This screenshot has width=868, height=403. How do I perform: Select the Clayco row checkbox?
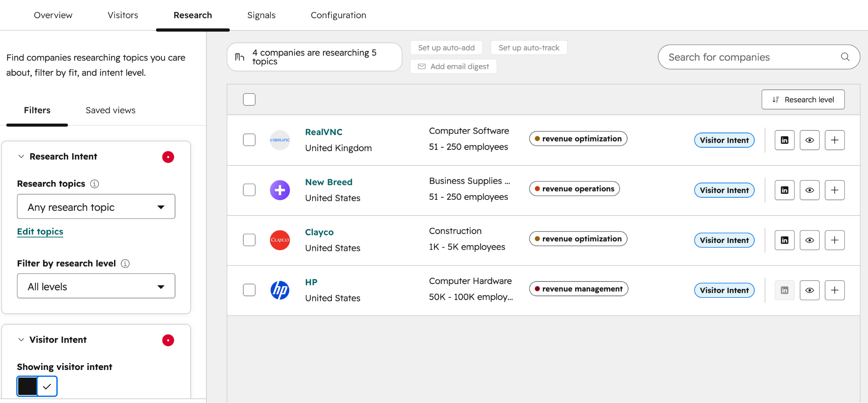point(249,240)
